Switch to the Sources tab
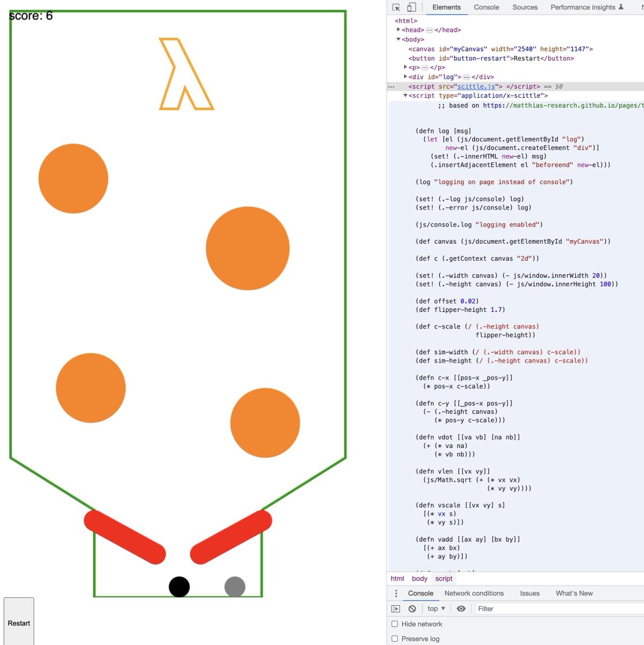The height and width of the screenshot is (645, 644). click(525, 7)
